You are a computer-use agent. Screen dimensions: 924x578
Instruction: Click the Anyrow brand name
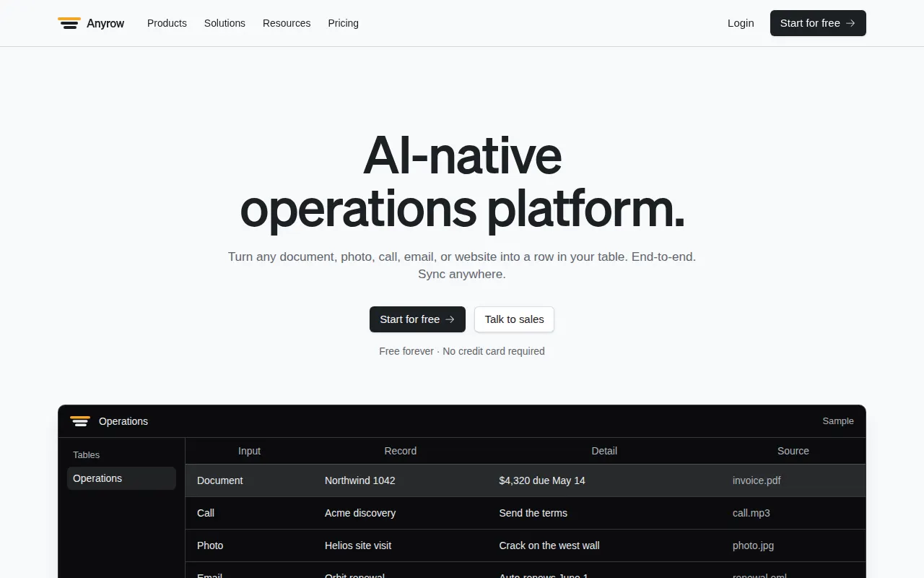(x=105, y=23)
